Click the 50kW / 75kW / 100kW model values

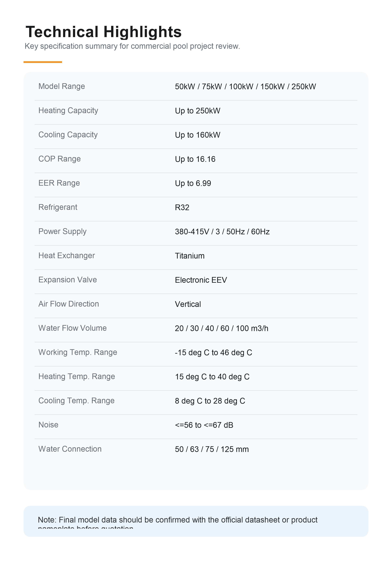coord(245,86)
